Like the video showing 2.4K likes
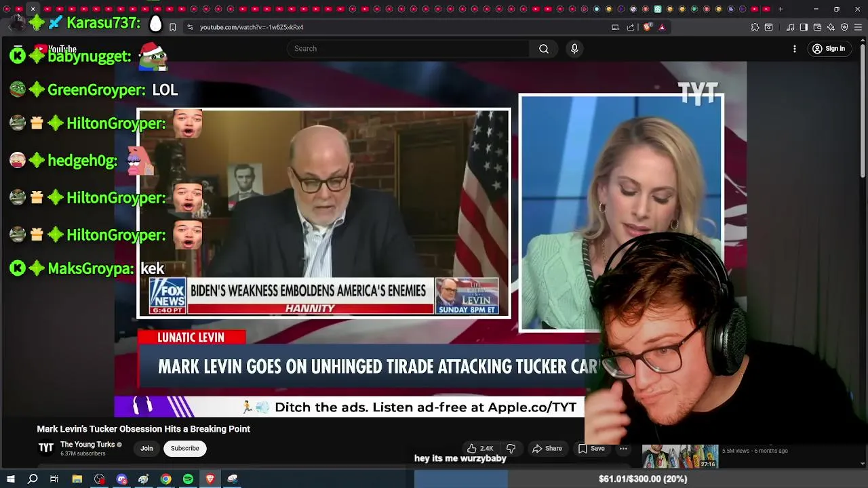 tap(479, 448)
